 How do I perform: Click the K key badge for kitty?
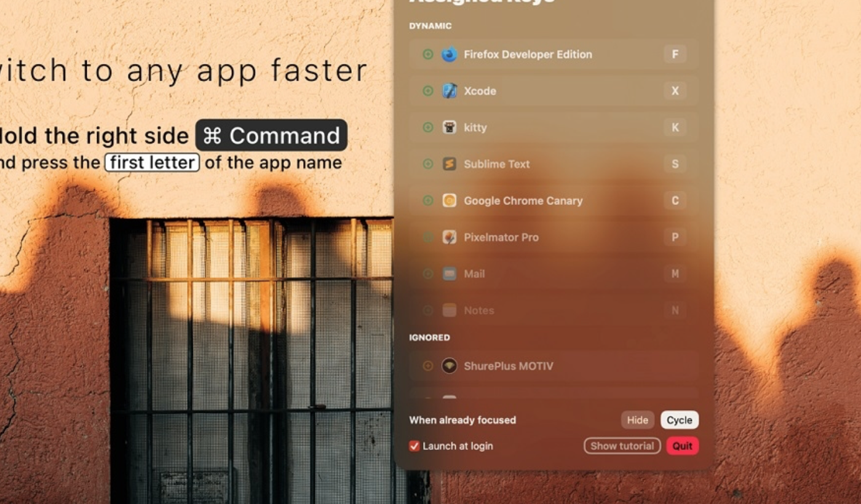click(x=675, y=127)
